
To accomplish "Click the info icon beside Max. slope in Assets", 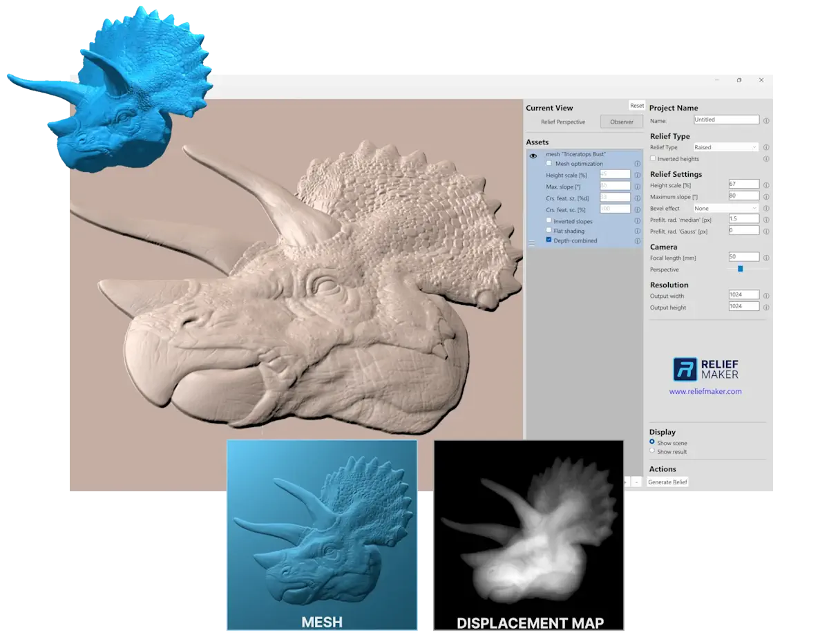I will tap(636, 186).
